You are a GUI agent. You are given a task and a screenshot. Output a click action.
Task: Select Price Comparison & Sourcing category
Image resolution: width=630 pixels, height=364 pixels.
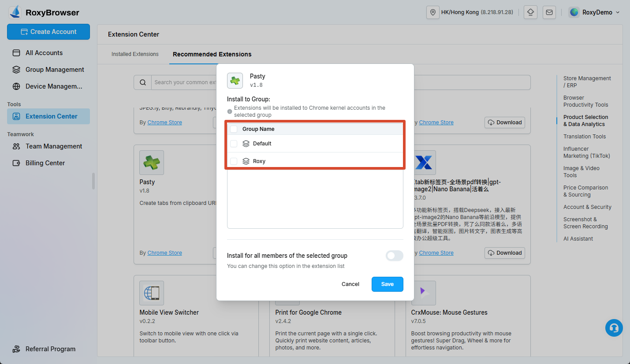tap(585, 191)
